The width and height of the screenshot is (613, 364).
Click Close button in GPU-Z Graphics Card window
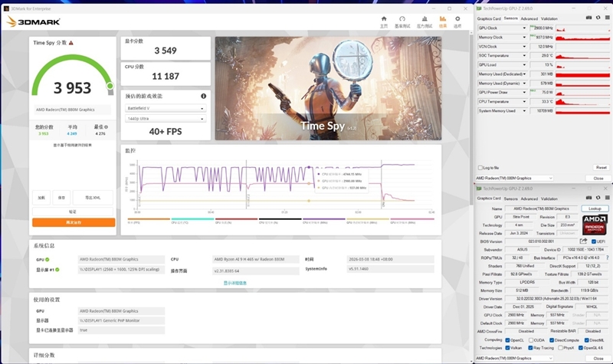tap(598, 358)
